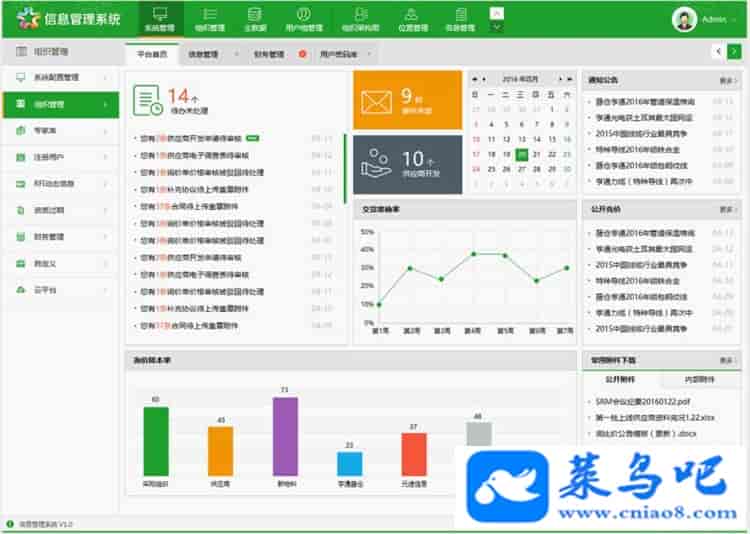Click the red bar labeled 37 in the chart
The width and height of the screenshot is (750, 534).
pyautogui.click(x=414, y=454)
